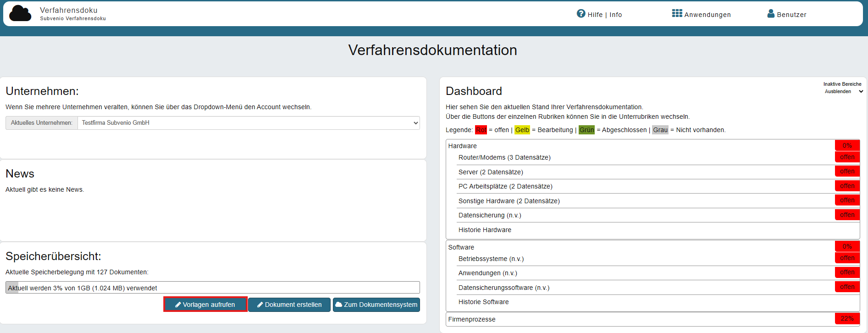Open Anwendungen (n.v.) software entry
The width and height of the screenshot is (868, 333).
tap(488, 273)
